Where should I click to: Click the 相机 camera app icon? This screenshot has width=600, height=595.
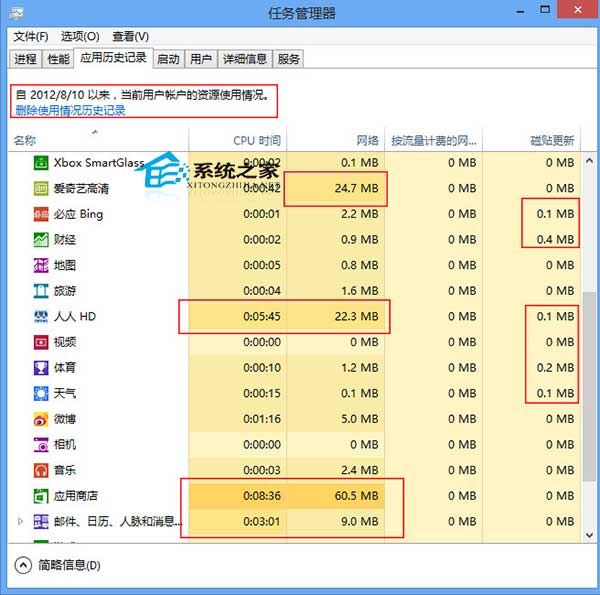coord(41,445)
